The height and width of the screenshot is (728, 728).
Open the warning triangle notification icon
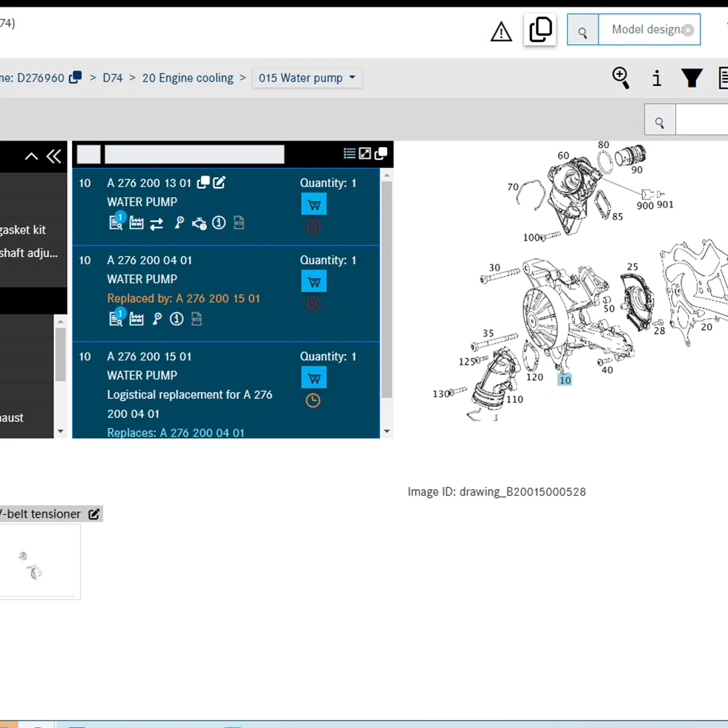coord(501,32)
